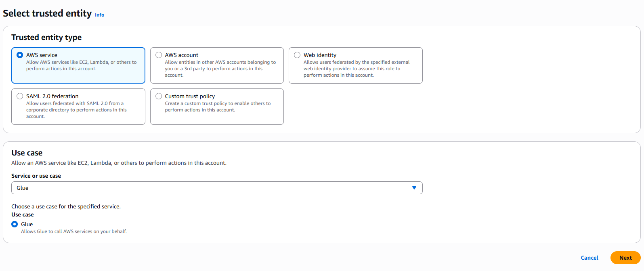This screenshot has width=644, height=271.
Task: Select Custom trust policy option
Action: click(x=159, y=96)
